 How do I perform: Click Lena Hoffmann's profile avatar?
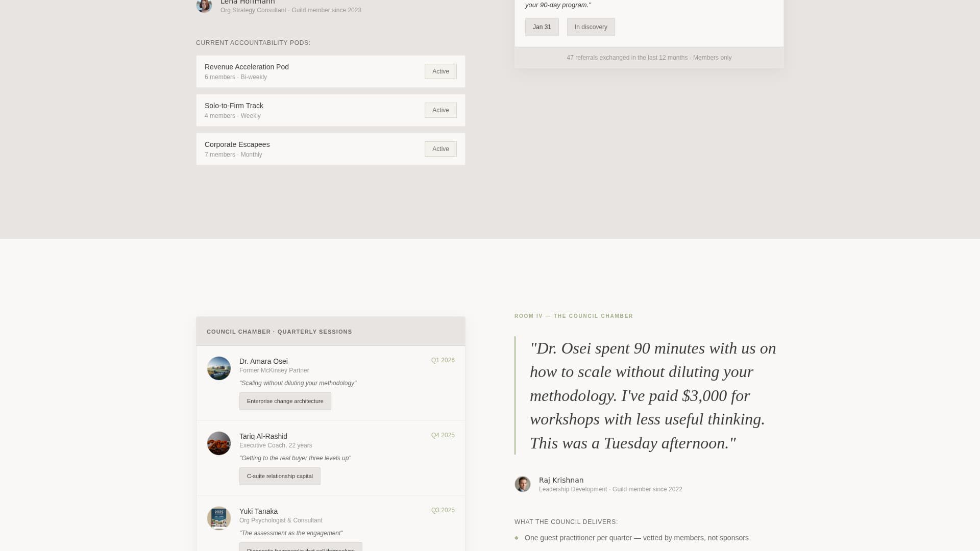pos(204,6)
